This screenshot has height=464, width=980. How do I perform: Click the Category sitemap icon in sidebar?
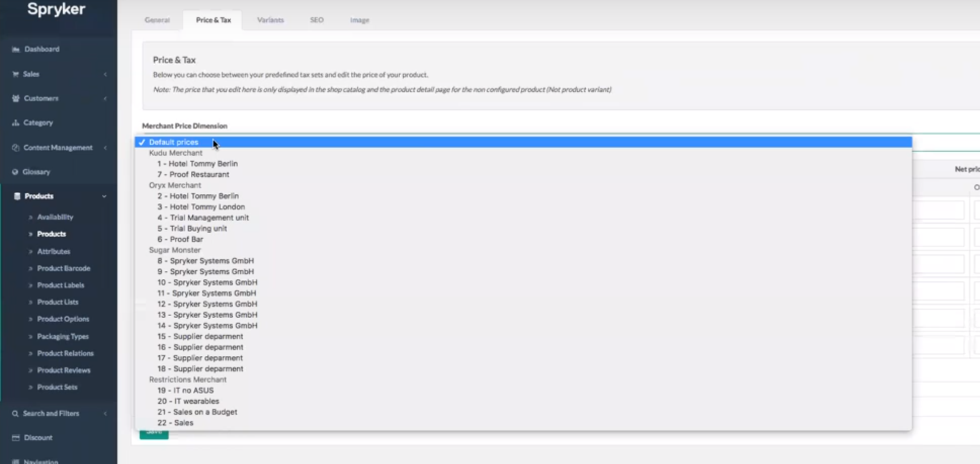[16, 123]
